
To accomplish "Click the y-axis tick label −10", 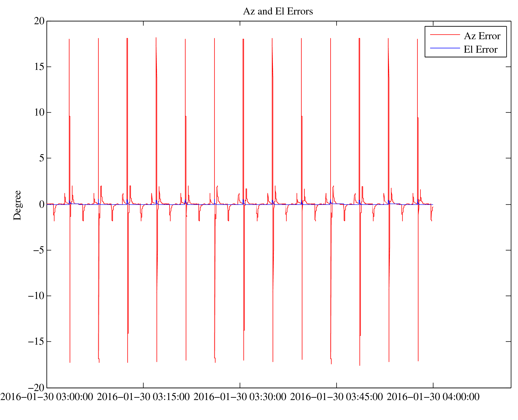I will [x=36, y=296].
